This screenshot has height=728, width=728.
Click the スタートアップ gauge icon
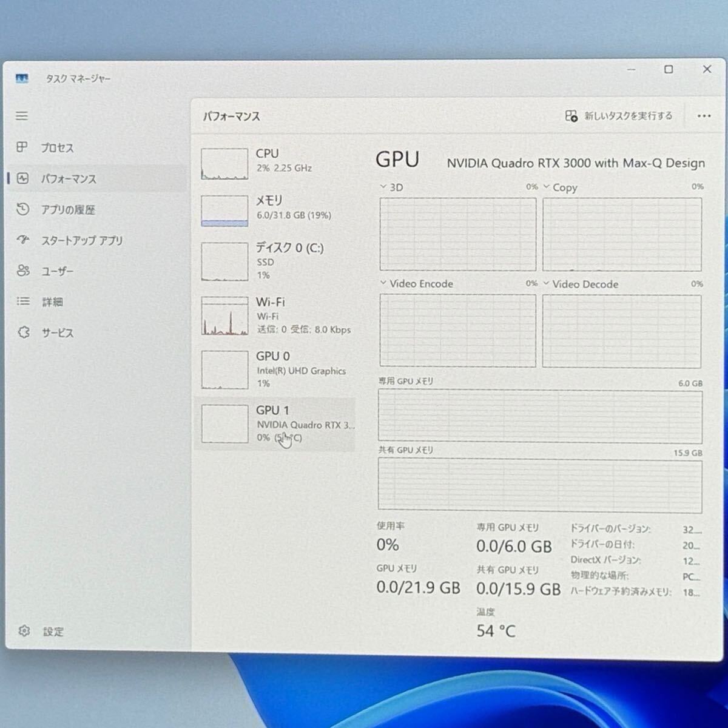23,240
